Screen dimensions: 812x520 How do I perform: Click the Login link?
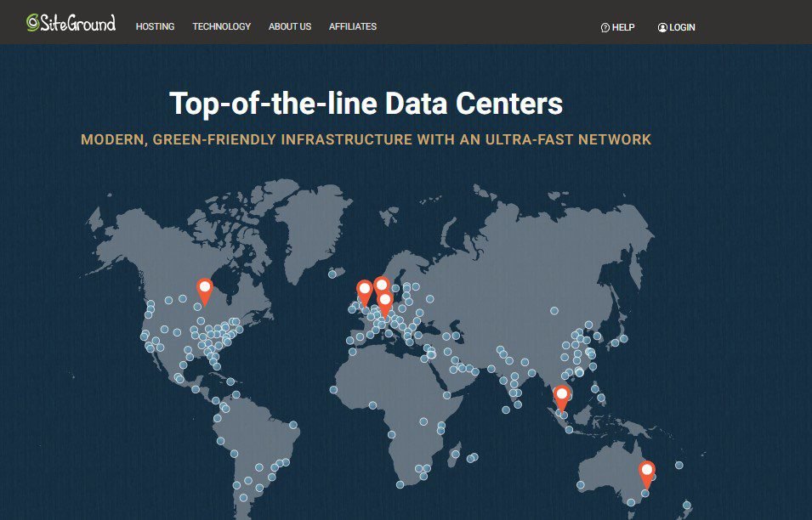[676, 27]
